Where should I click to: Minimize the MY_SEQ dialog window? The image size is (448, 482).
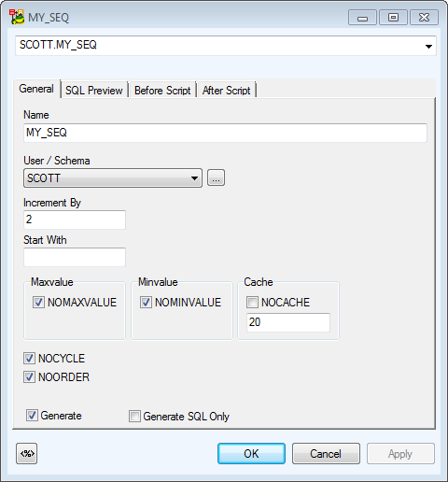coord(362,17)
